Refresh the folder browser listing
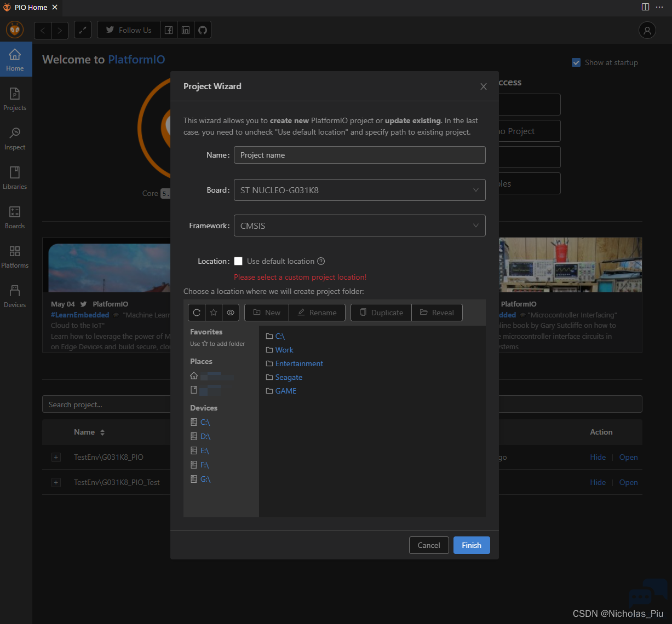The width and height of the screenshot is (672, 624). [197, 313]
